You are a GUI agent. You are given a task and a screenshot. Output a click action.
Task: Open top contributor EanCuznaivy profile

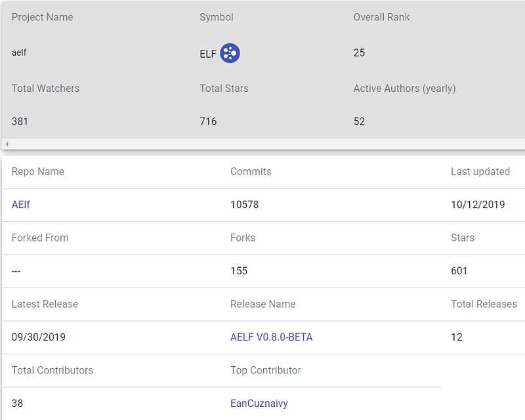[x=259, y=404]
